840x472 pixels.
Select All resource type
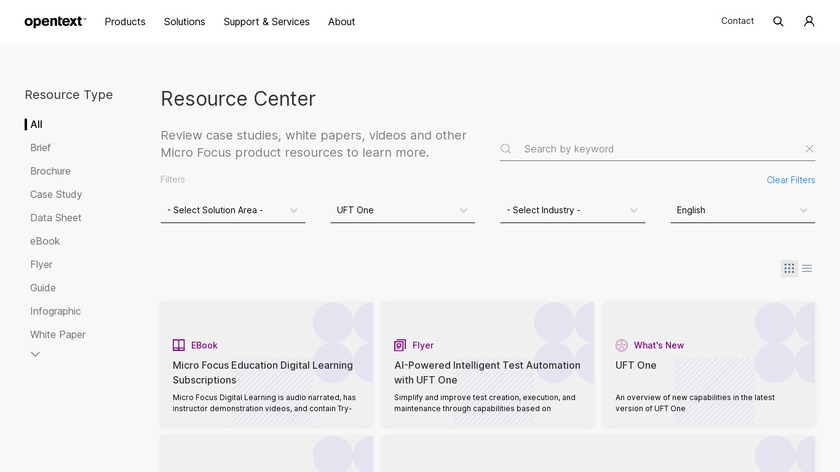[36, 124]
